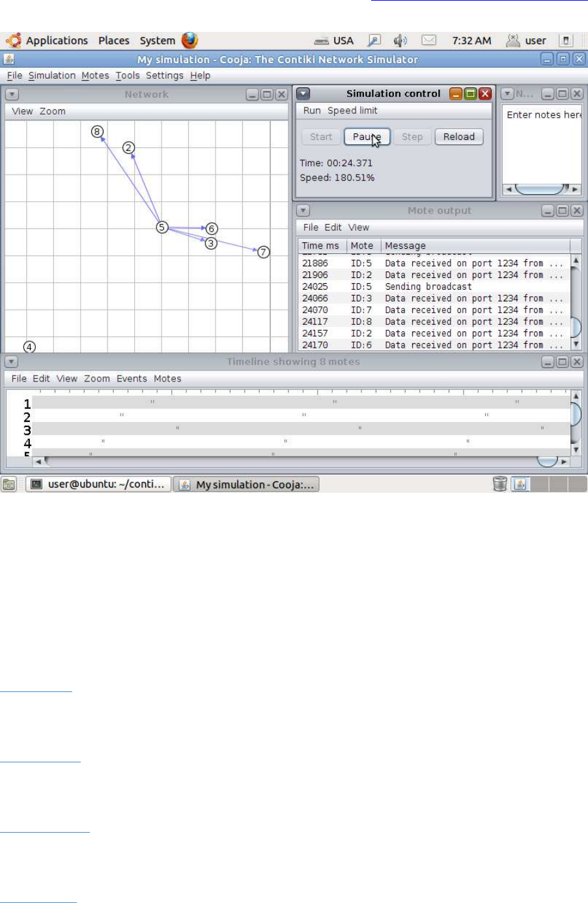Select mote 3 row label in Timeline
588x903 pixels.
(x=27, y=430)
